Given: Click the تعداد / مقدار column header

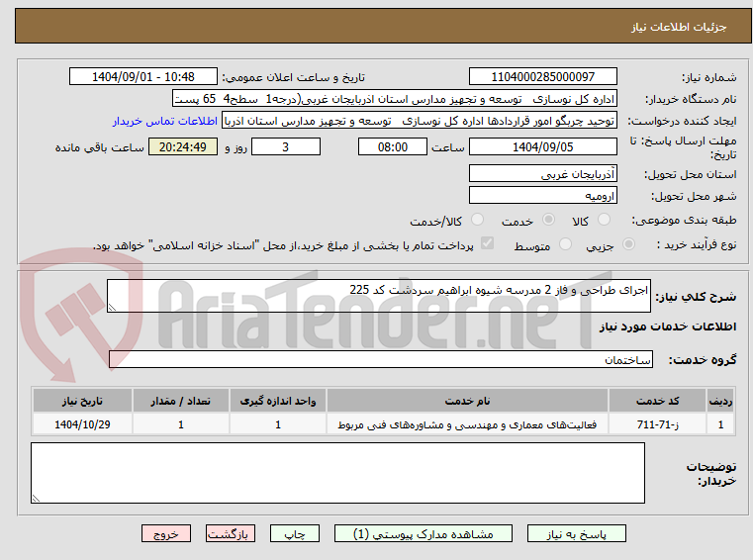Looking at the screenshot, I should 180,401.
